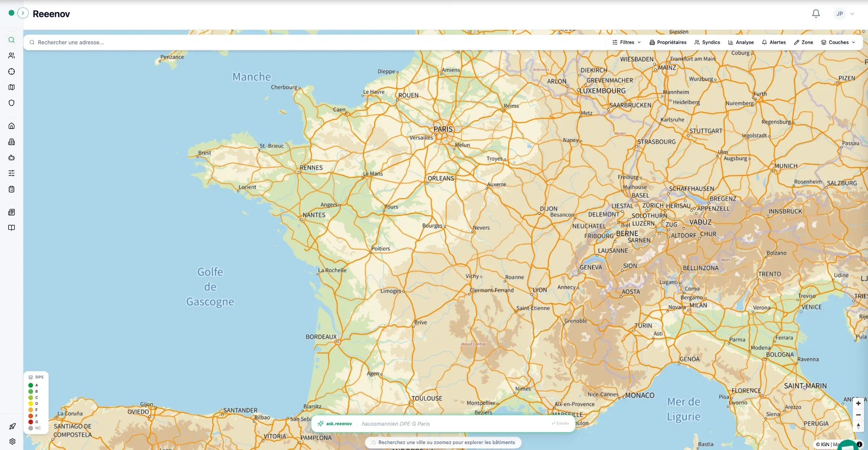Activate the Zone drawing tool
868x450 pixels.
pyautogui.click(x=803, y=43)
